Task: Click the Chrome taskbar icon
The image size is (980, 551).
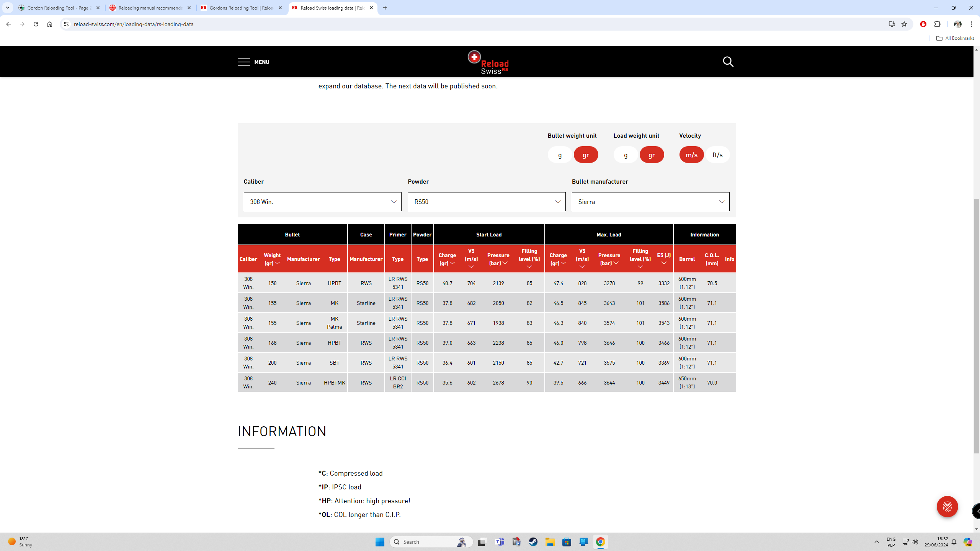Action: pyautogui.click(x=600, y=542)
